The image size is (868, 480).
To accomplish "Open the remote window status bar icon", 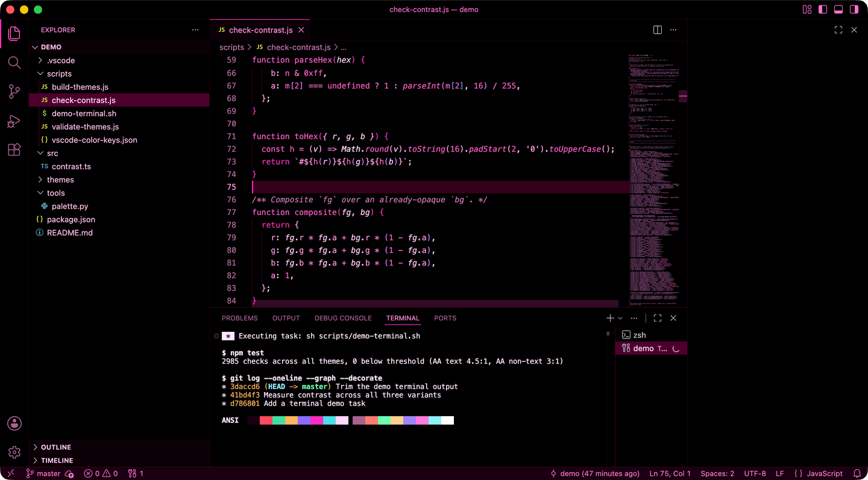I will tap(10, 473).
